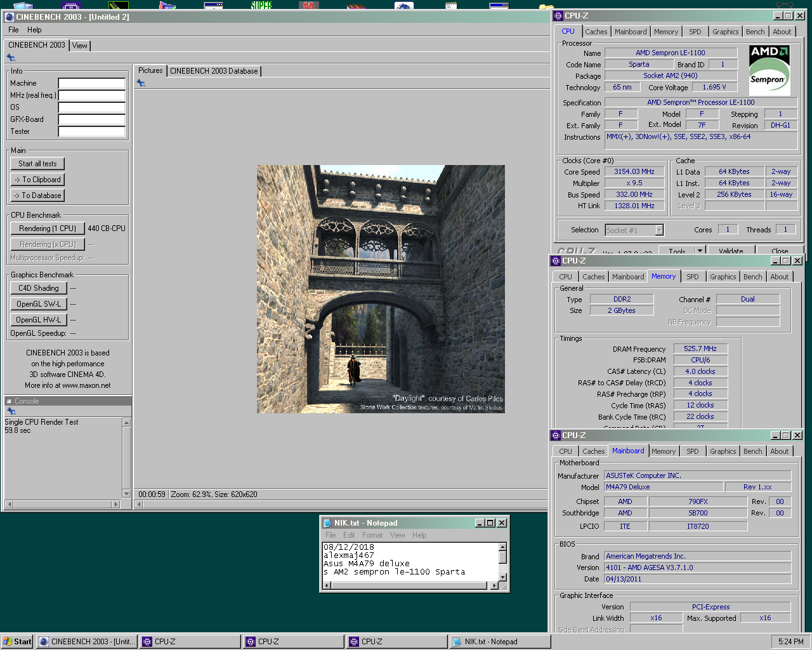Open the File menu in CINEBENCH

click(x=13, y=30)
